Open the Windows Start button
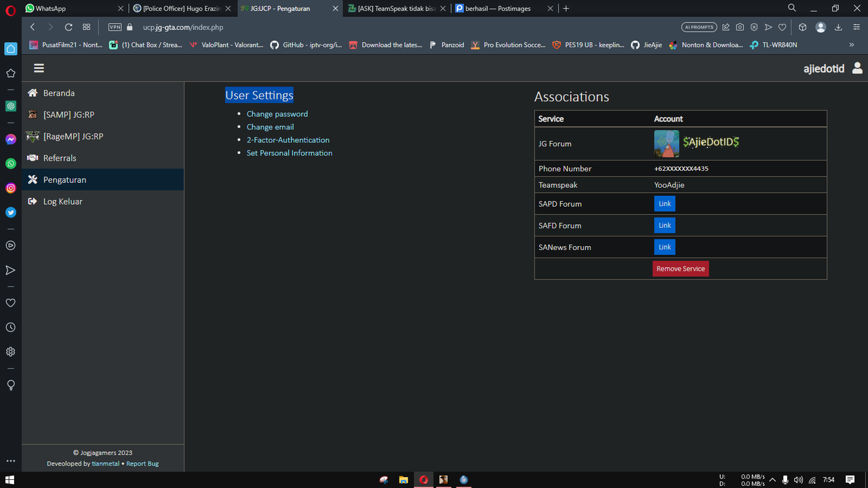This screenshot has width=868, height=488. click(10, 479)
